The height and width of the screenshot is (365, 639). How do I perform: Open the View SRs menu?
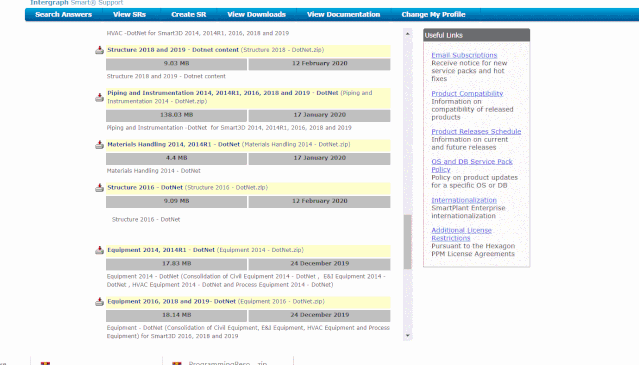pyautogui.click(x=129, y=15)
